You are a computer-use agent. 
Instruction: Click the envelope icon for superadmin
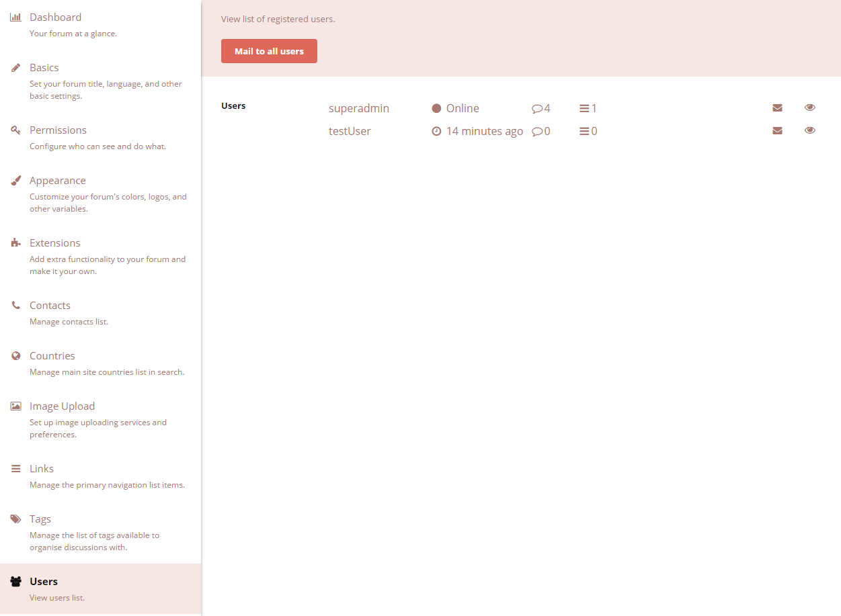(777, 108)
